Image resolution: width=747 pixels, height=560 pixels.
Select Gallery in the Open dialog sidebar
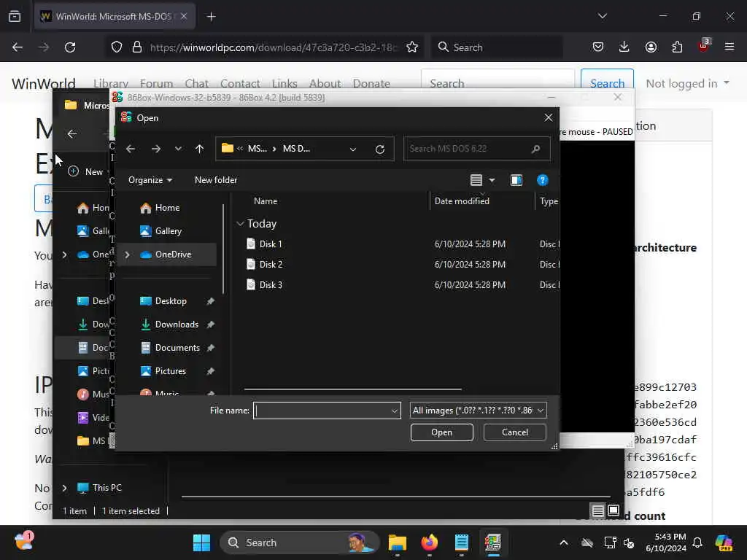tap(169, 231)
